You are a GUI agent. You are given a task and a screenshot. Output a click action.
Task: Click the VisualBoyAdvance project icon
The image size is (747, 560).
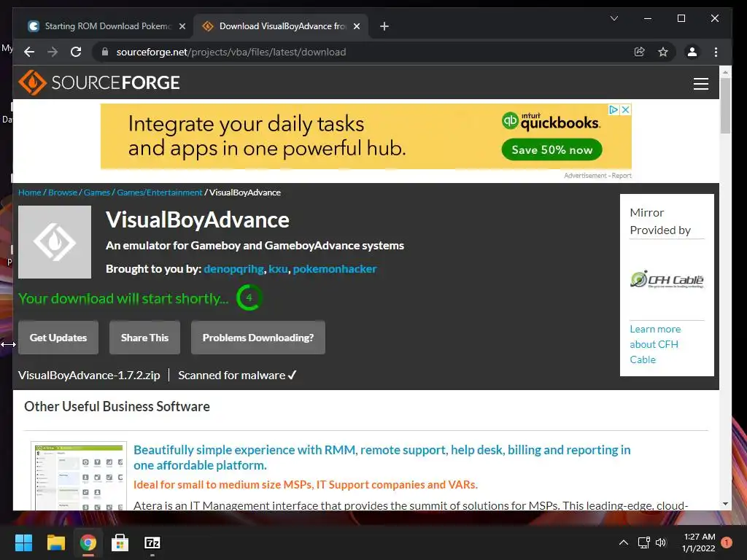(55, 242)
